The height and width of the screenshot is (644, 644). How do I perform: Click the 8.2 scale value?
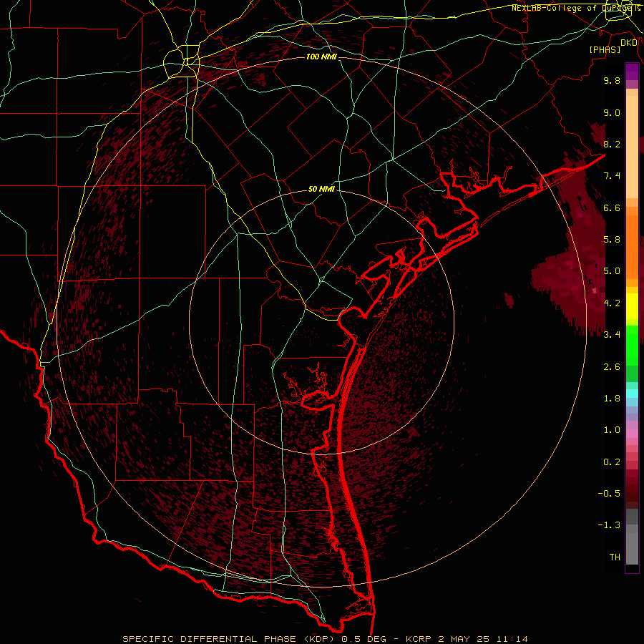point(612,144)
